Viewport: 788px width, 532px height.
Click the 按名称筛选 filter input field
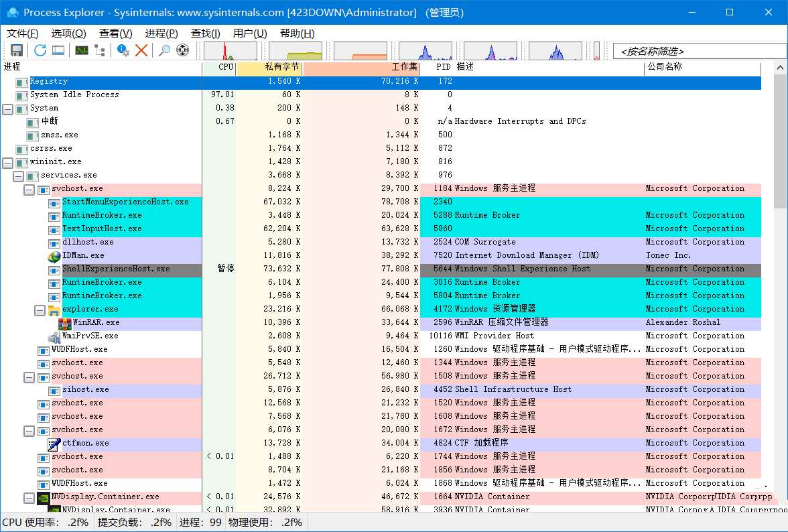click(x=697, y=50)
